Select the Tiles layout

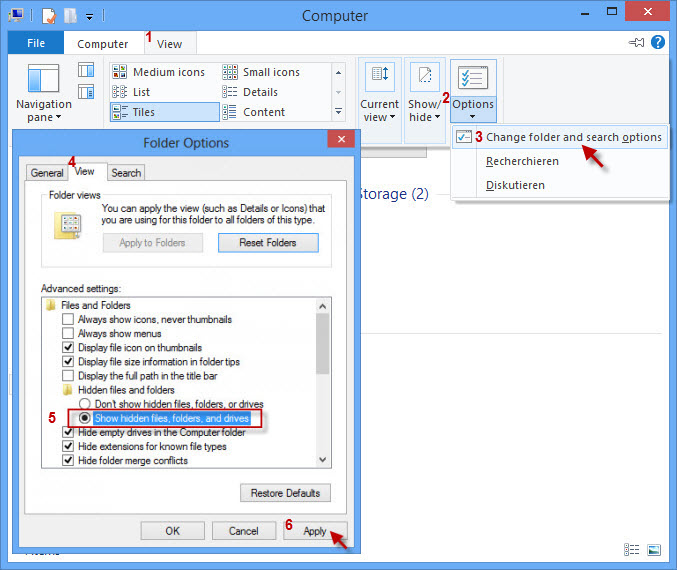coord(165,112)
